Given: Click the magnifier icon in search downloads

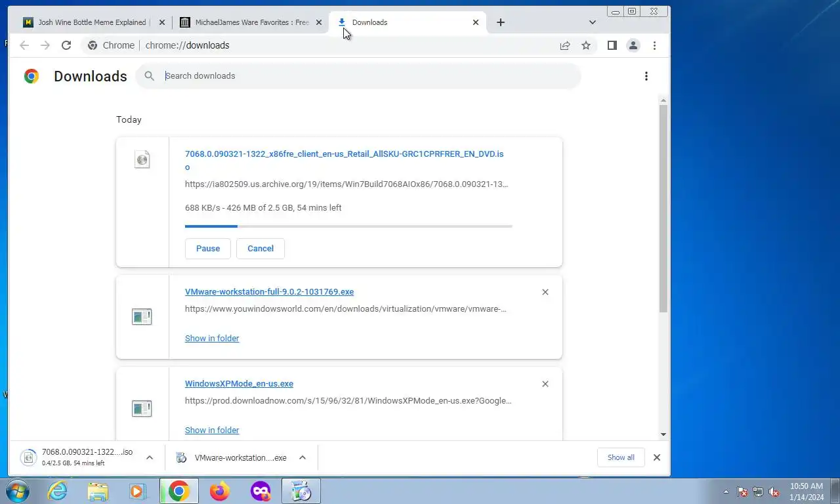Looking at the screenshot, I should 150,76.
